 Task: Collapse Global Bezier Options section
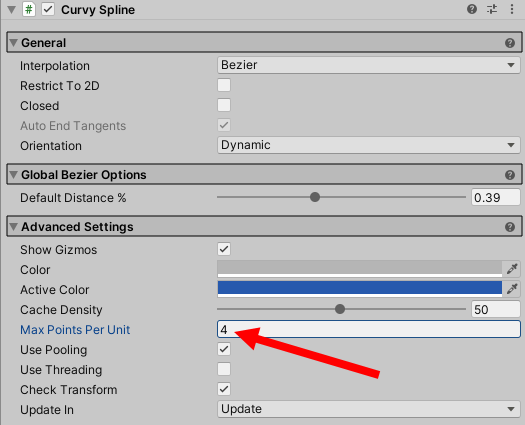[13, 175]
